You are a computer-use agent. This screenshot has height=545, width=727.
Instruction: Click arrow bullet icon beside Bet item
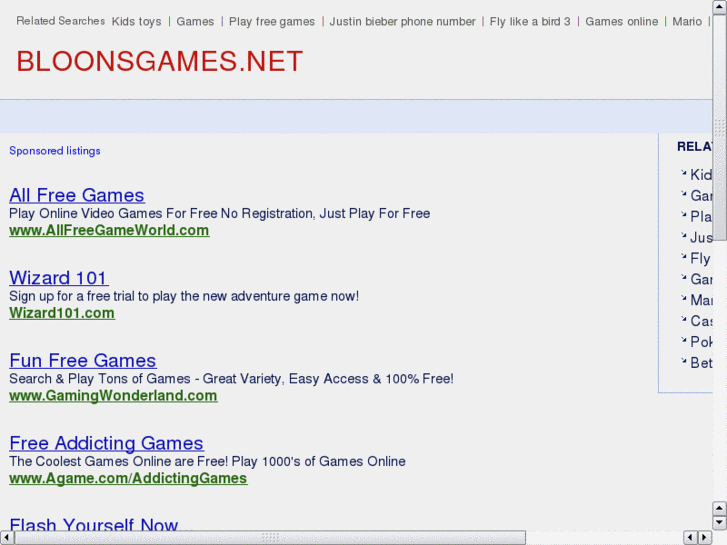(x=683, y=361)
